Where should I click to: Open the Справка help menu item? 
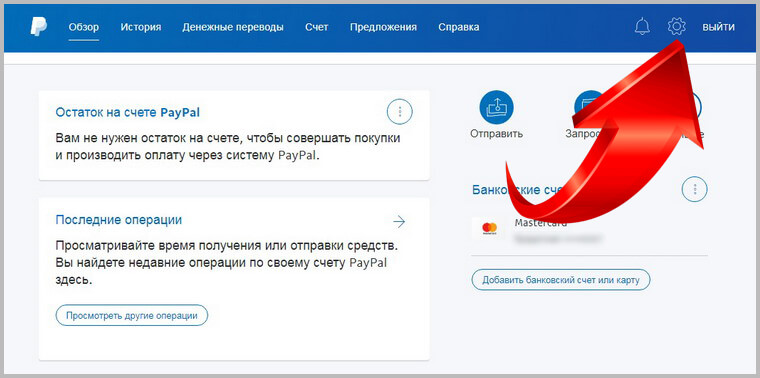(x=459, y=27)
